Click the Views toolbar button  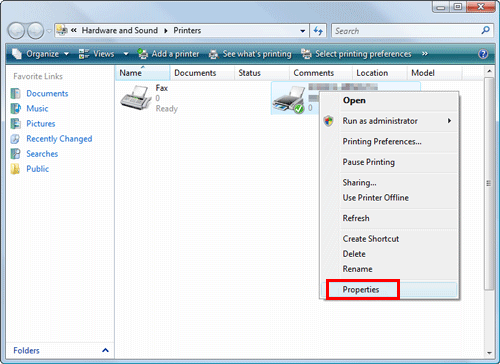(x=97, y=54)
